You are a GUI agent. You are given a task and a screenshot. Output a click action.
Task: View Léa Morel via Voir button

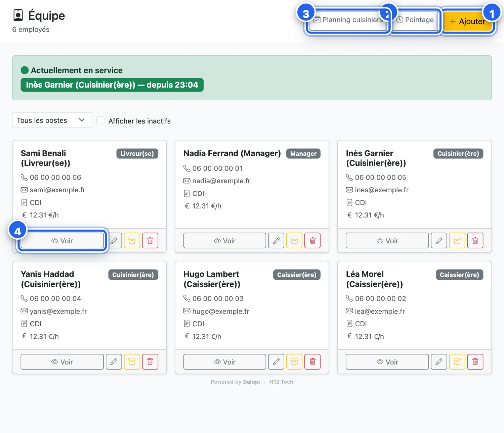(x=387, y=362)
